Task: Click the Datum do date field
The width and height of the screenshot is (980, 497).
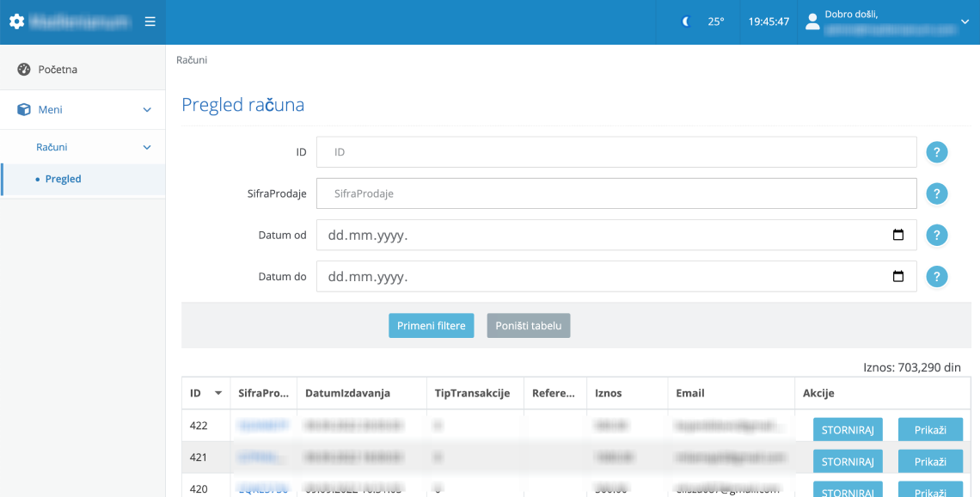Action: [x=616, y=276]
